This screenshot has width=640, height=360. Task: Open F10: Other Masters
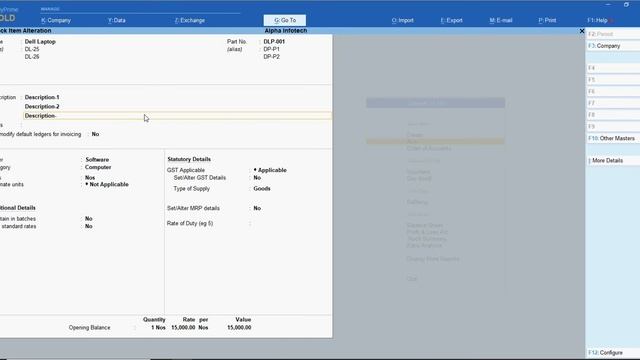pos(613,138)
